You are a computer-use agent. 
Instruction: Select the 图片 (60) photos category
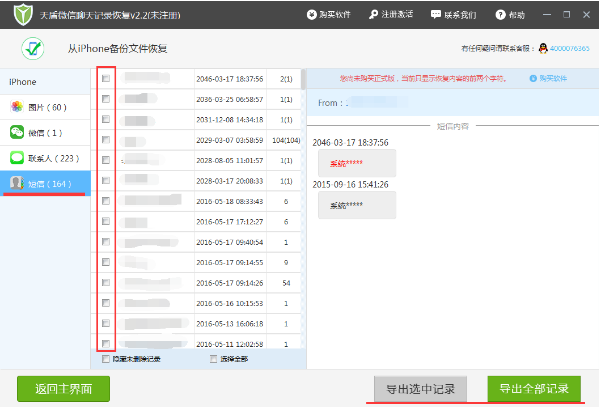(x=45, y=107)
